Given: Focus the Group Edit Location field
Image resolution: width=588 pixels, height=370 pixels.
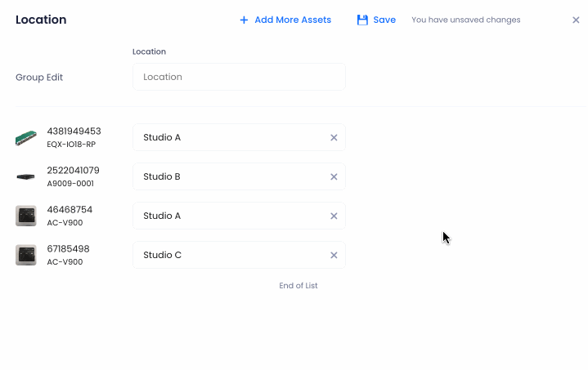Looking at the screenshot, I should click(x=239, y=77).
